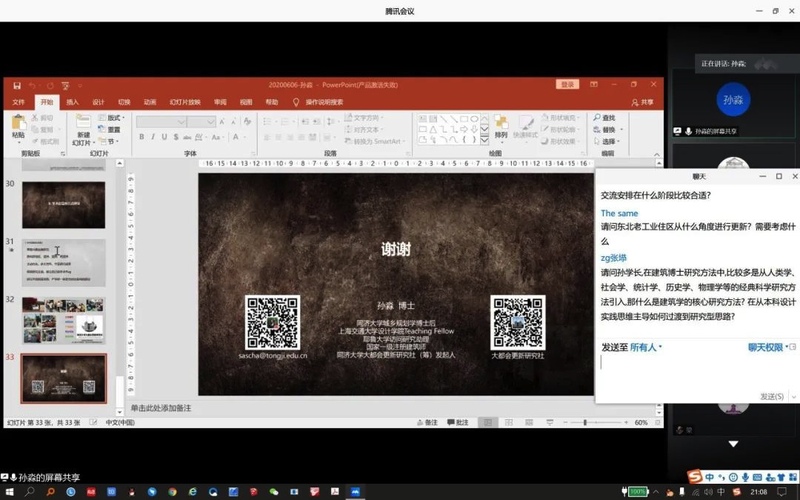Click the zoom out minus icon

click(x=565, y=422)
